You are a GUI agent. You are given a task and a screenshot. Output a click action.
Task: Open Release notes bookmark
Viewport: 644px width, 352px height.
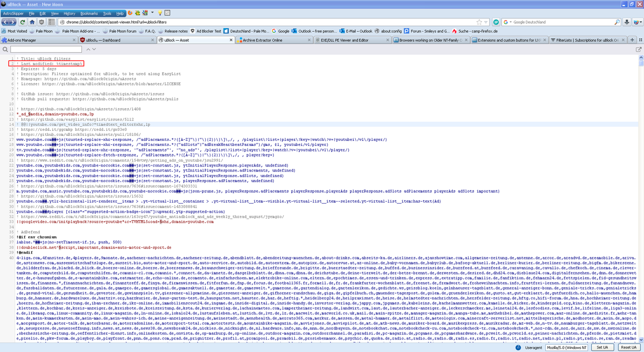tap(173, 31)
